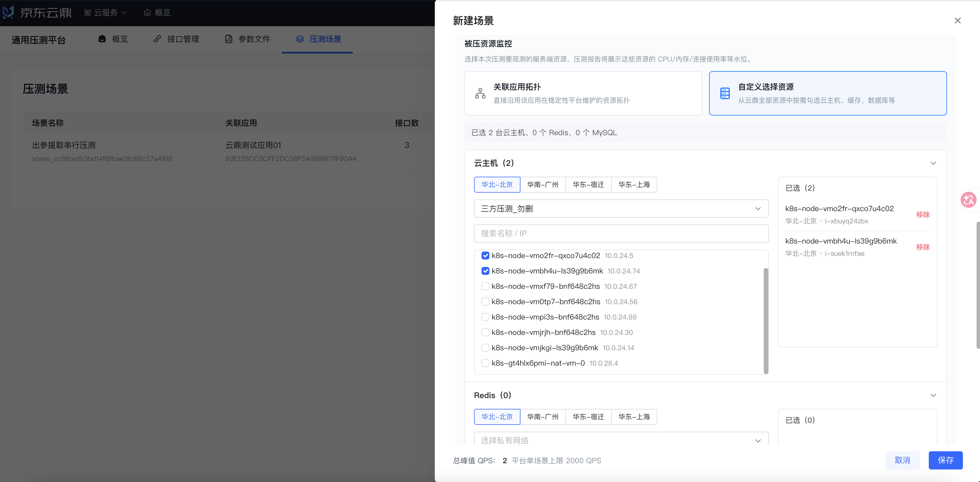Viewport: 980px width, 482px height.
Task: Check host k8s-node-vmpi3s-bnf648c2hs
Action: [485, 317]
